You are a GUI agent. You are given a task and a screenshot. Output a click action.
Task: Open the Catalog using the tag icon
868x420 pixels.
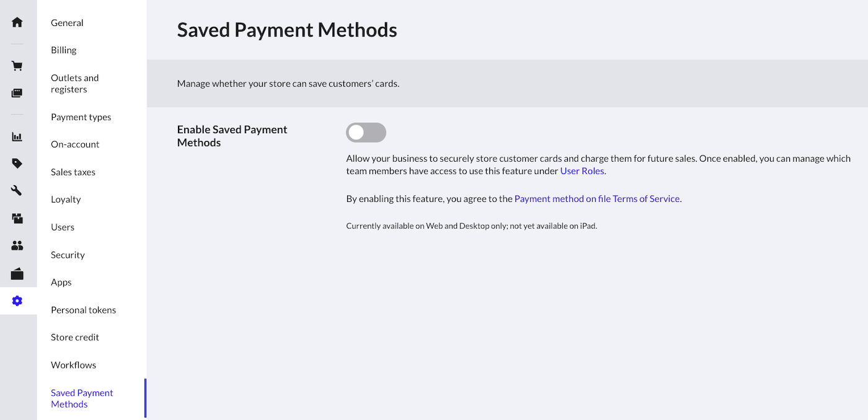point(17,163)
